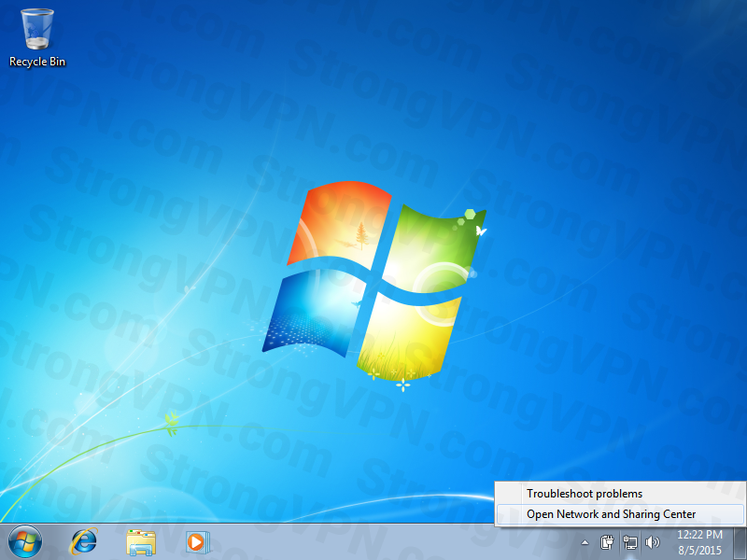Viewport: 747px width, 560px height.
Task: Select the Recycle Bin text label
Action: pos(37,62)
